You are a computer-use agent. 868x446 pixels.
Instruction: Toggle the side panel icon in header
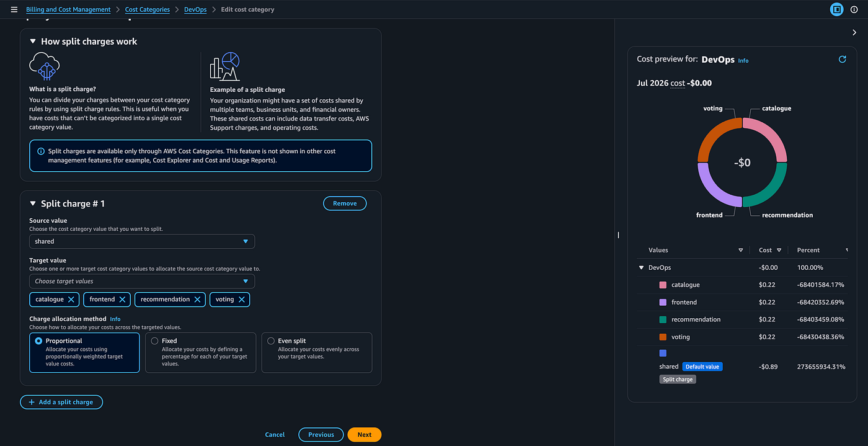837,9
